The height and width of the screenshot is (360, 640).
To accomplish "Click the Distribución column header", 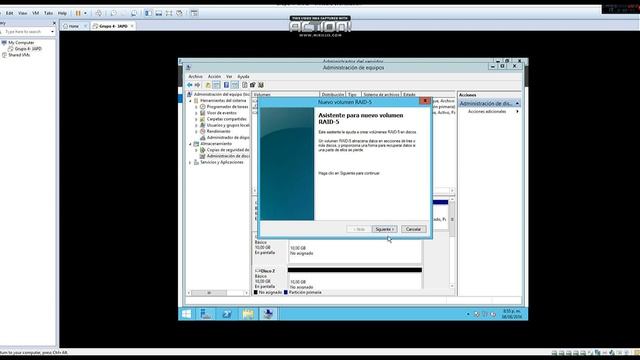I will (333, 94).
